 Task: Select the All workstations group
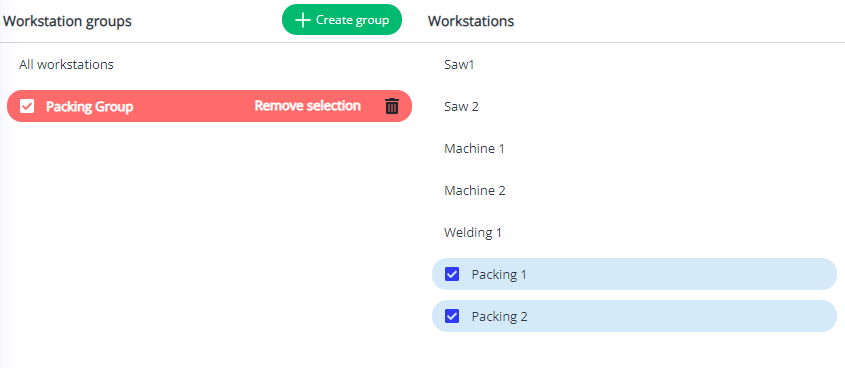coord(66,65)
